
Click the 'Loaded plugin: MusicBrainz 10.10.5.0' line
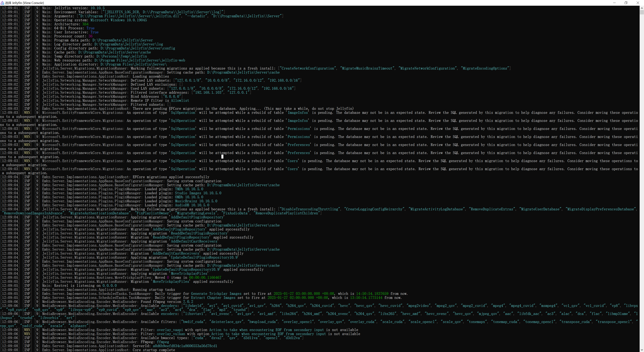click(181, 201)
